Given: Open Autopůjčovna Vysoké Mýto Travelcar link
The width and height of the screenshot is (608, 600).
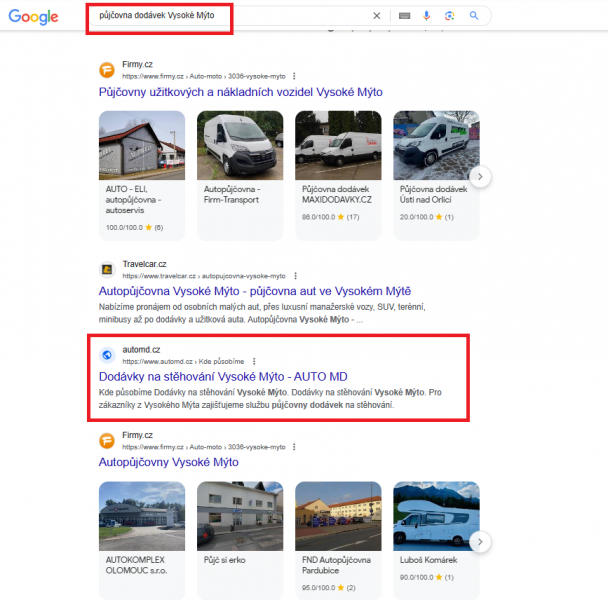Looking at the screenshot, I should tap(255, 291).
